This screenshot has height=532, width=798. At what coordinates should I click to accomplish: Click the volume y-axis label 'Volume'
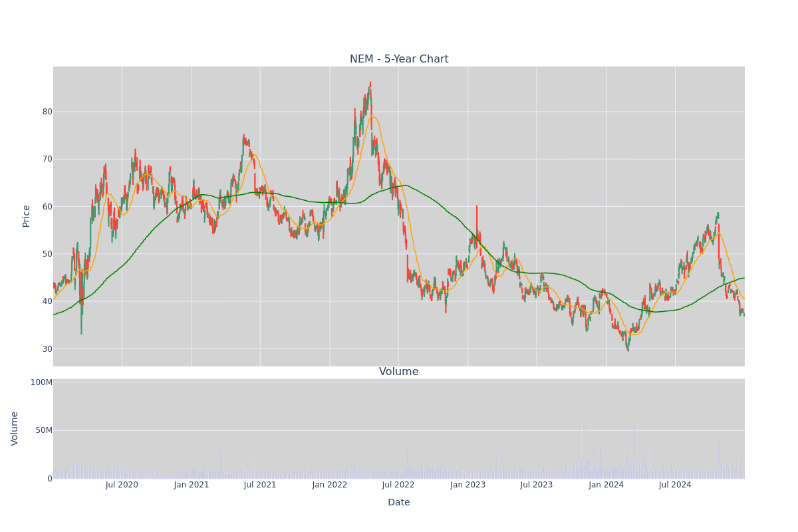(15, 428)
